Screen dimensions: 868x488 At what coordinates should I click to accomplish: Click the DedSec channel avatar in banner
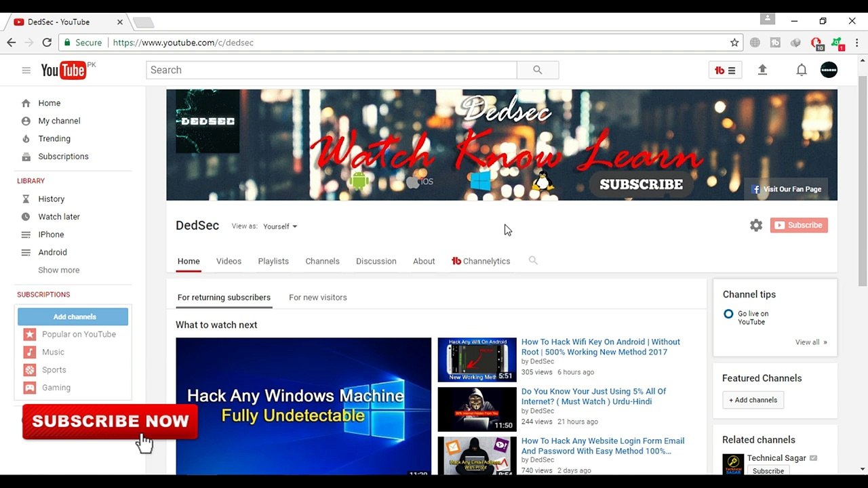(x=208, y=122)
